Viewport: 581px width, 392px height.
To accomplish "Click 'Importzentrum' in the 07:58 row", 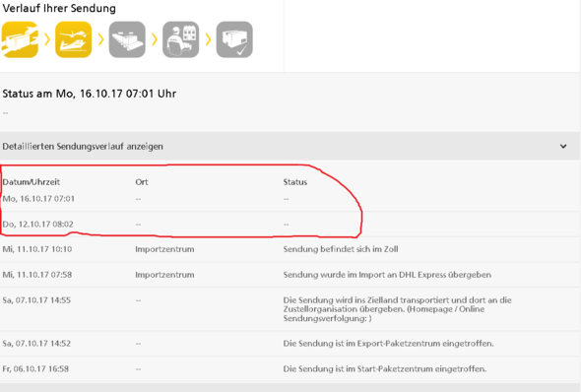I will (164, 275).
